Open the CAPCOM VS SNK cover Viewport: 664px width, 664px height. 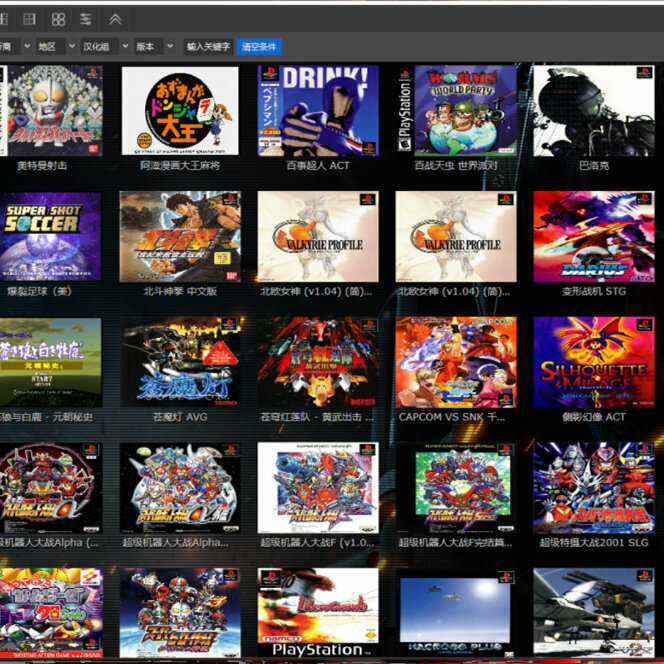click(x=456, y=362)
